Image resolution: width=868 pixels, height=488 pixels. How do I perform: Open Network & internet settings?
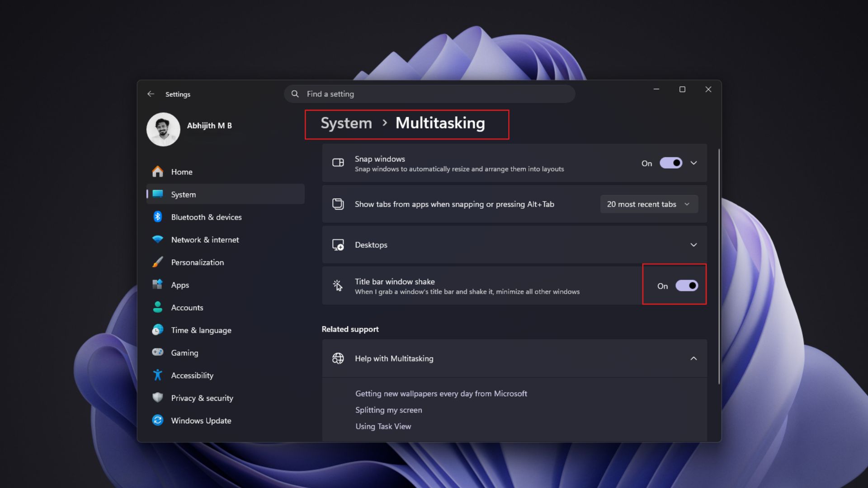(225, 239)
